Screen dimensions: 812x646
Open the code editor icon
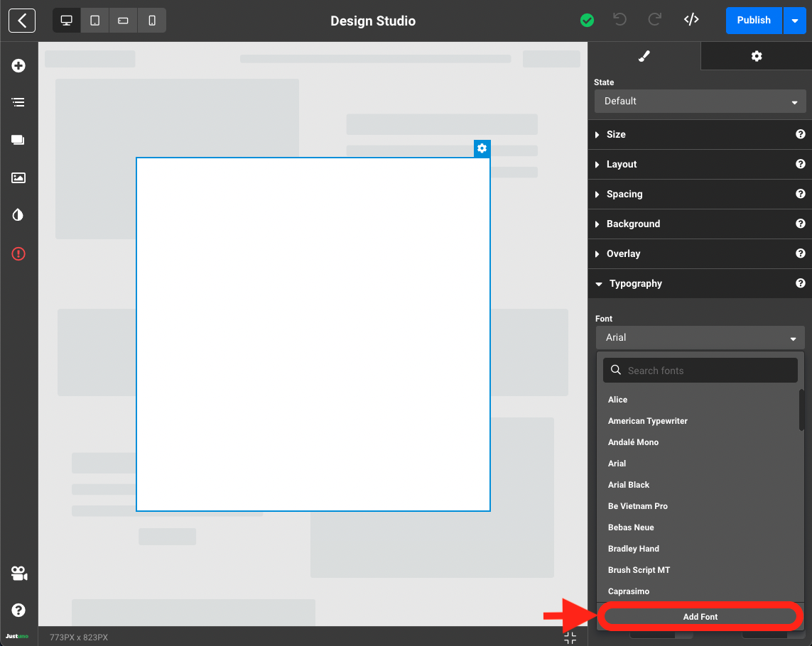tap(691, 20)
